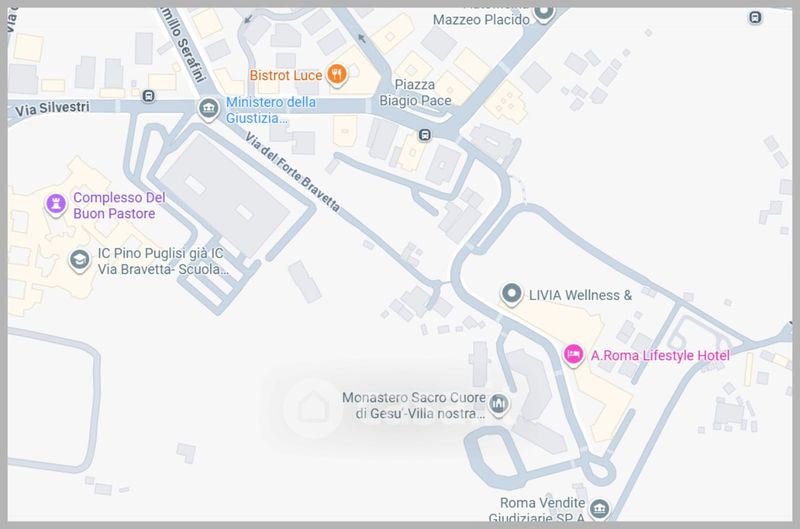800x529 pixels.
Task: Click the Monastero Sacro Cuore church icon
Action: point(498,405)
